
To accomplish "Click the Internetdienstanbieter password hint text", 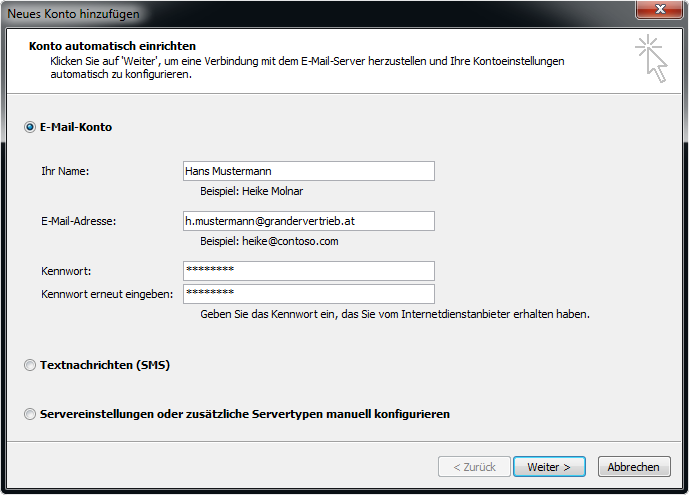I will click(x=395, y=314).
